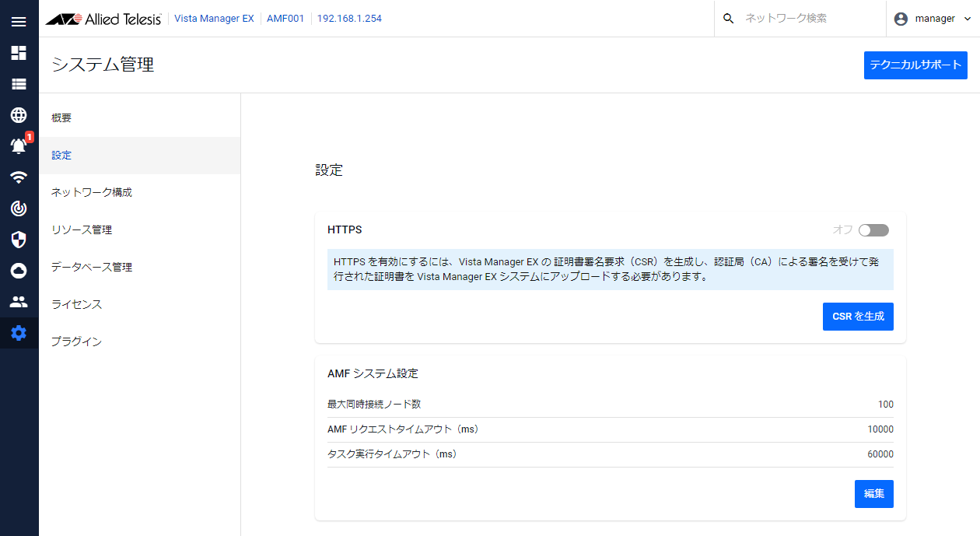Open the dashboard icon in sidebar
Image resolution: width=980 pixels, height=536 pixels.
19,53
